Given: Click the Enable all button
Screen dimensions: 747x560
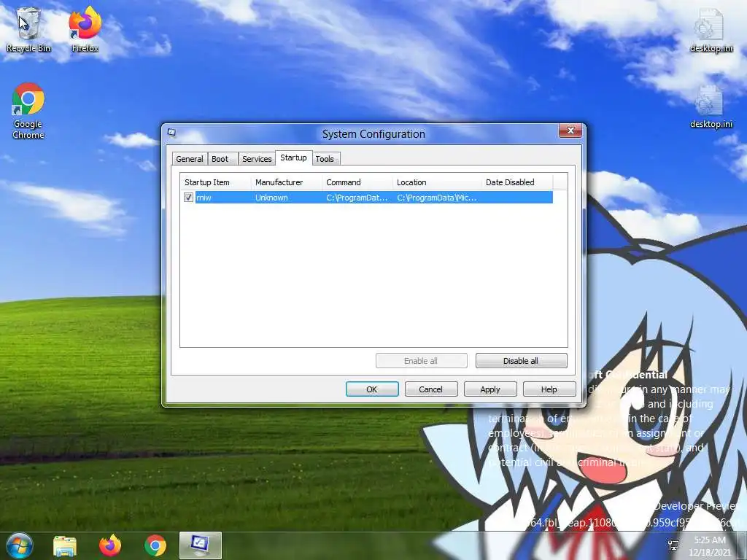Looking at the screenshot, I should pyautogui.click(x=421, y=361).
